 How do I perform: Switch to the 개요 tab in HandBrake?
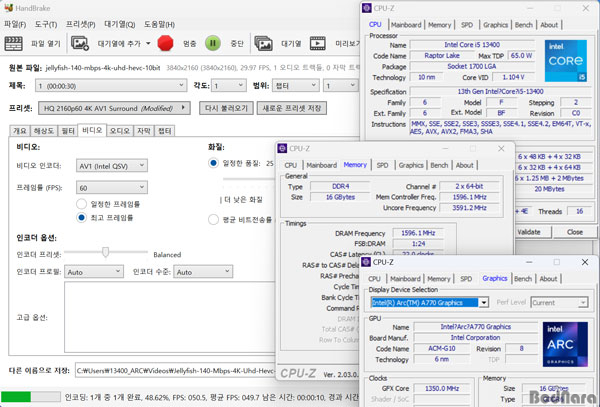click(20, 131)
